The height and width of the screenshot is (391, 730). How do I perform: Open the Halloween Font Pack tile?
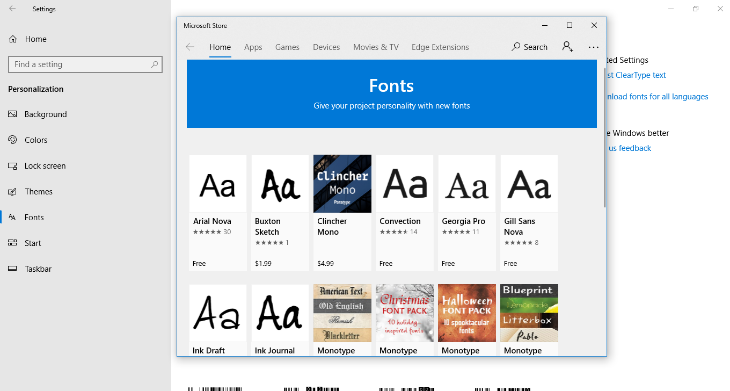(x=467, y=313)
